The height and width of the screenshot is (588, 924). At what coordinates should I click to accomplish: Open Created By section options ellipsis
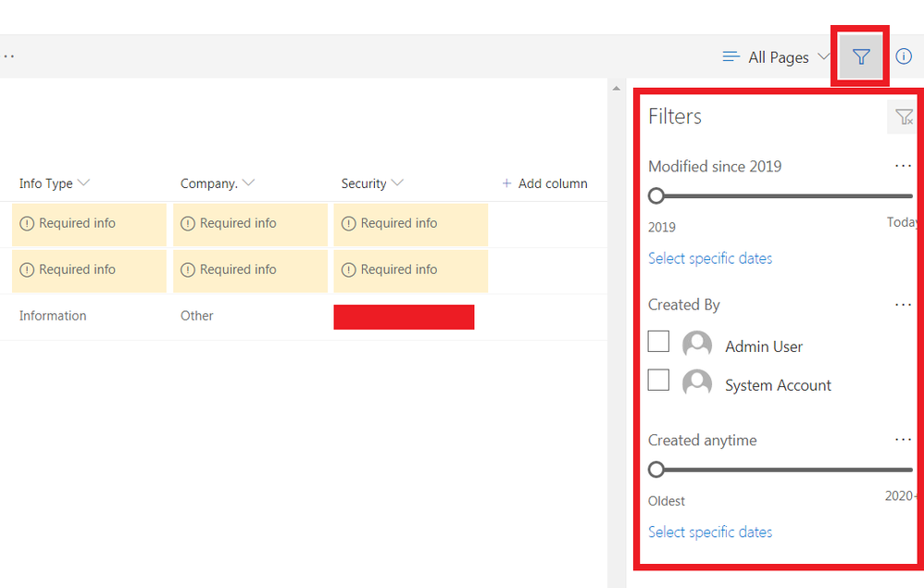(x=903, y=305)
